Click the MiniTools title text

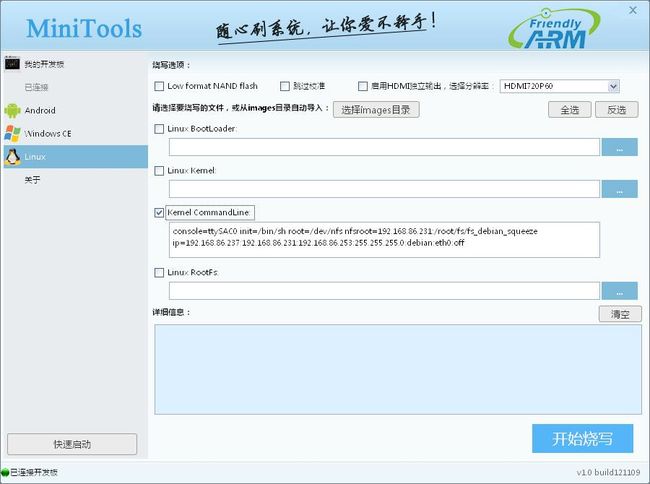click(x=84, y=29)
